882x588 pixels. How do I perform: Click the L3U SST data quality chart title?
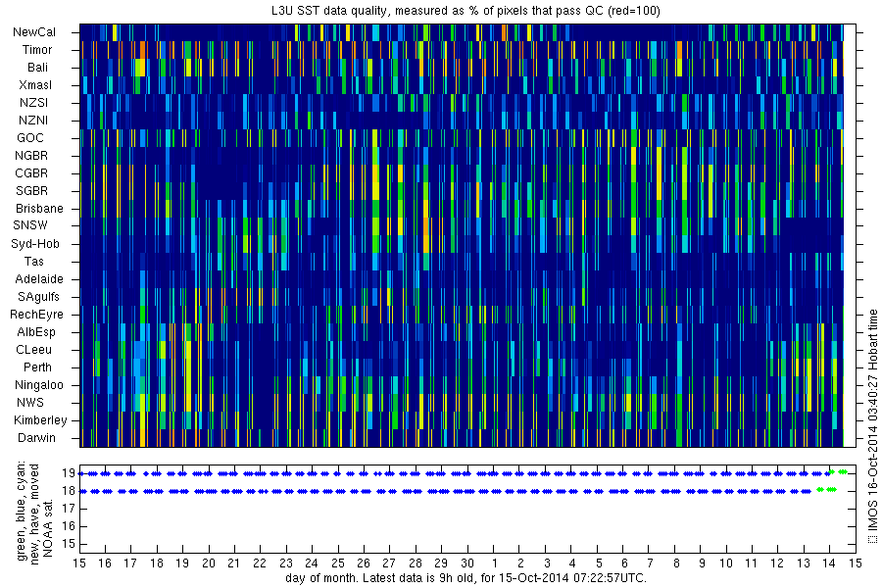tap(465, 11)
